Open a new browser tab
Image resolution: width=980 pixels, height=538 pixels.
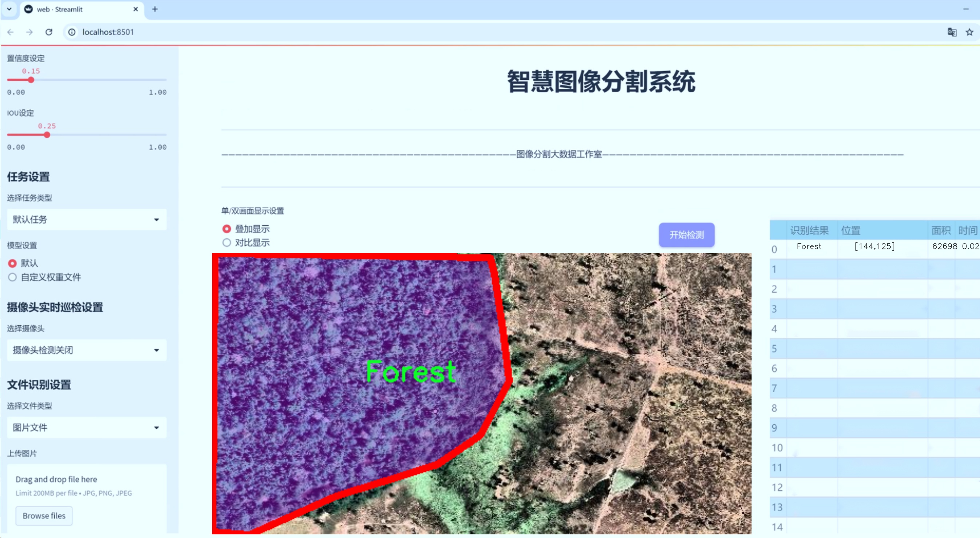(155, 9)
